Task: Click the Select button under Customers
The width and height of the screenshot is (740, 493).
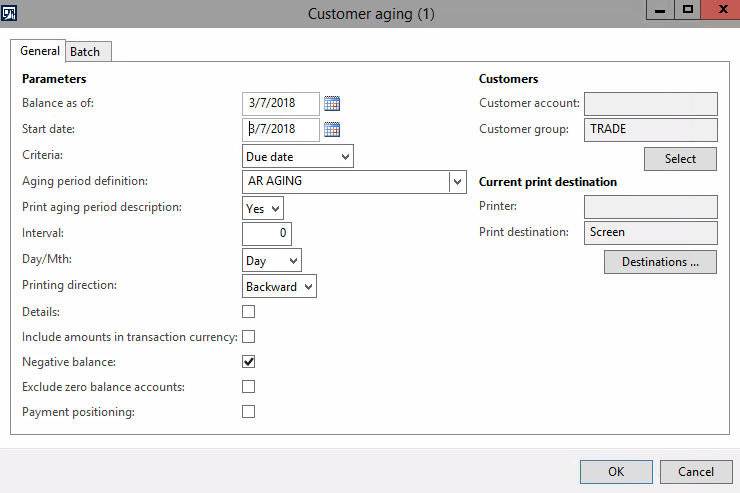Action: click(x=680, y=159)
